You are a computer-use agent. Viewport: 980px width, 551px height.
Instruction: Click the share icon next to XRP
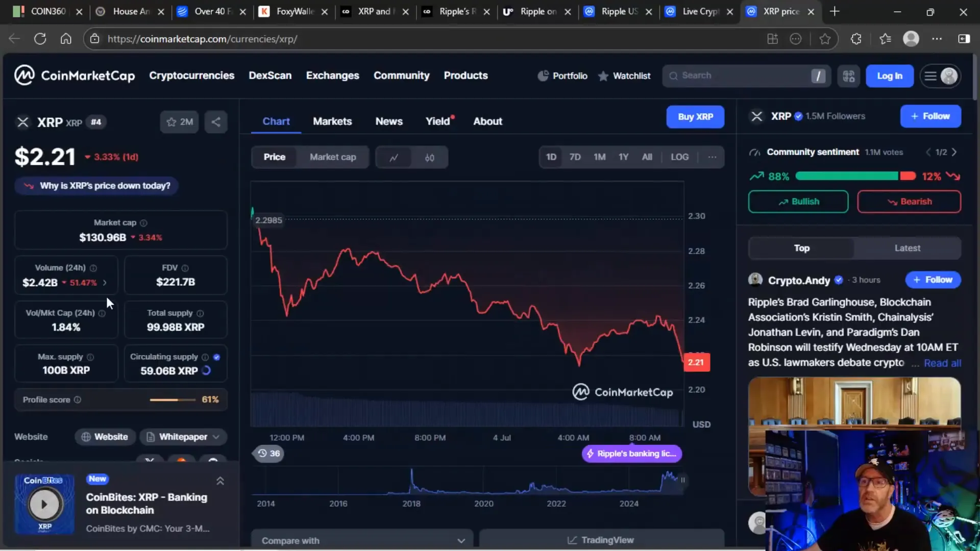click(216, 122)
